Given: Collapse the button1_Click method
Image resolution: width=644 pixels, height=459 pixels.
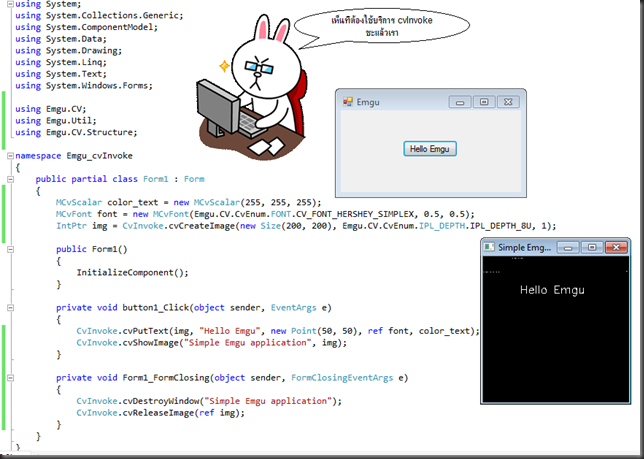Looking at the screenshot, I should pyautogui.click(x=10, y=308).
